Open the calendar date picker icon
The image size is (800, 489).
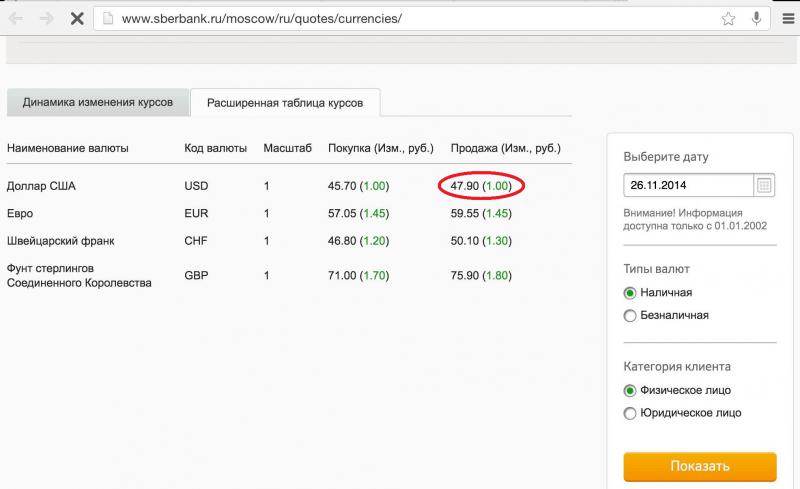pyautogui.click(x=764, y=185)
